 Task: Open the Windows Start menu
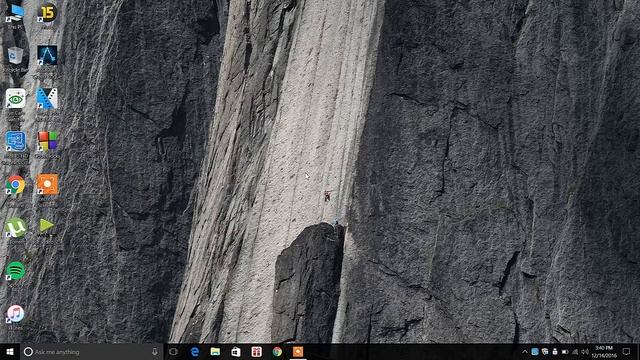pyautogui.click(x=10, y=352)
